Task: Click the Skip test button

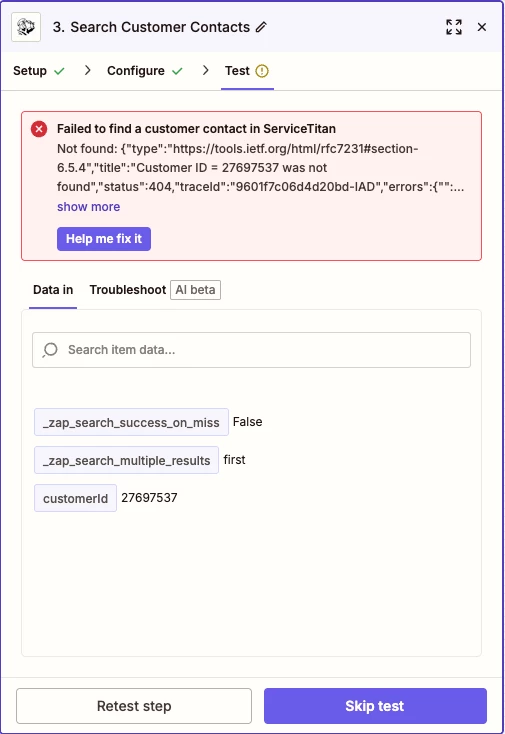Action: click(x=375, y=705)
